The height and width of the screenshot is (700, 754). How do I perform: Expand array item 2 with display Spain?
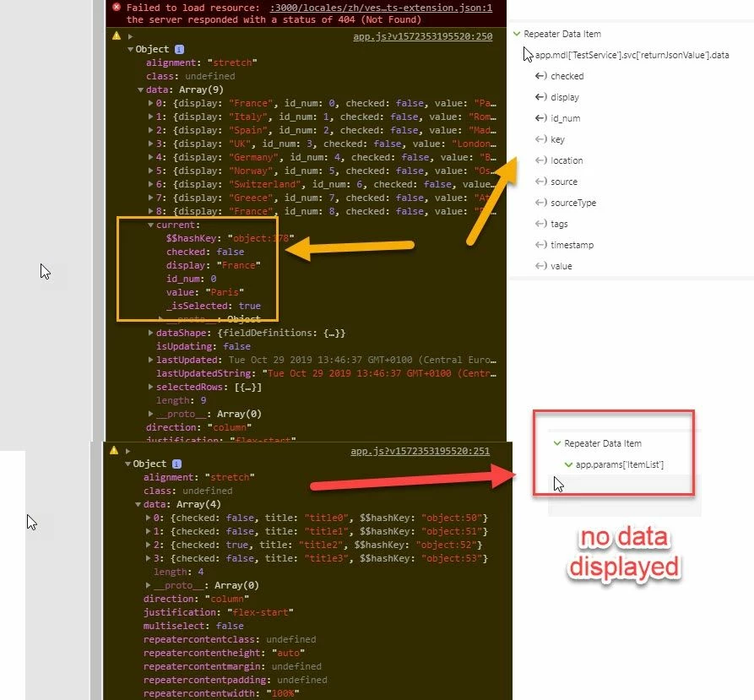tap(150, 130)
